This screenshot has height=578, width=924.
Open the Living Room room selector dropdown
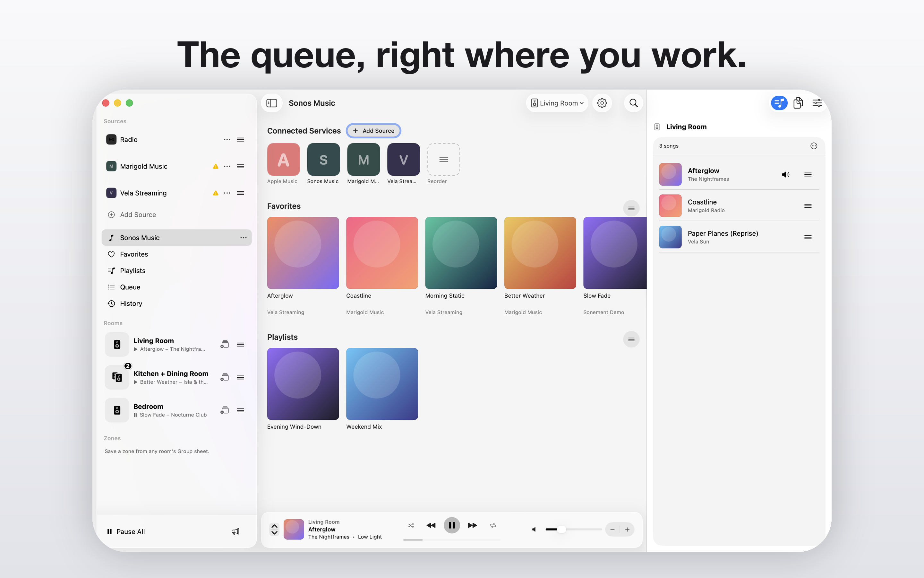[557, 103]
